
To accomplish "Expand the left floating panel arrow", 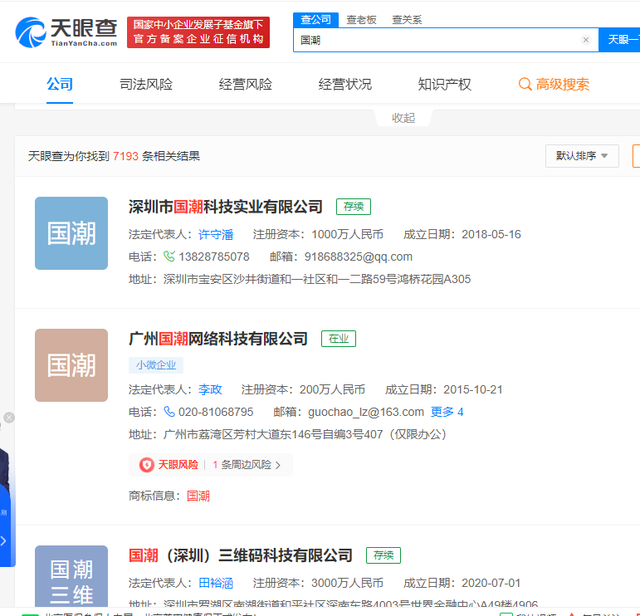I will (x=4, y=541).
